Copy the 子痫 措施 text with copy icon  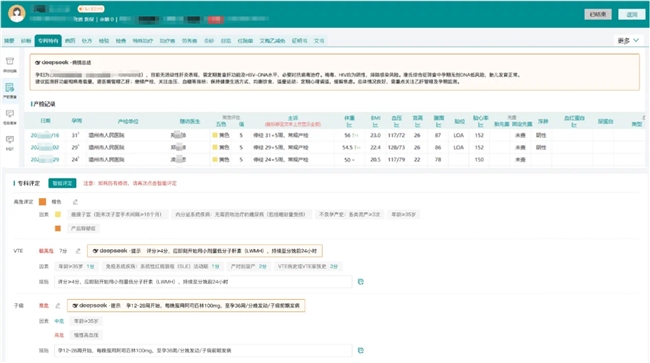[361, 351]
